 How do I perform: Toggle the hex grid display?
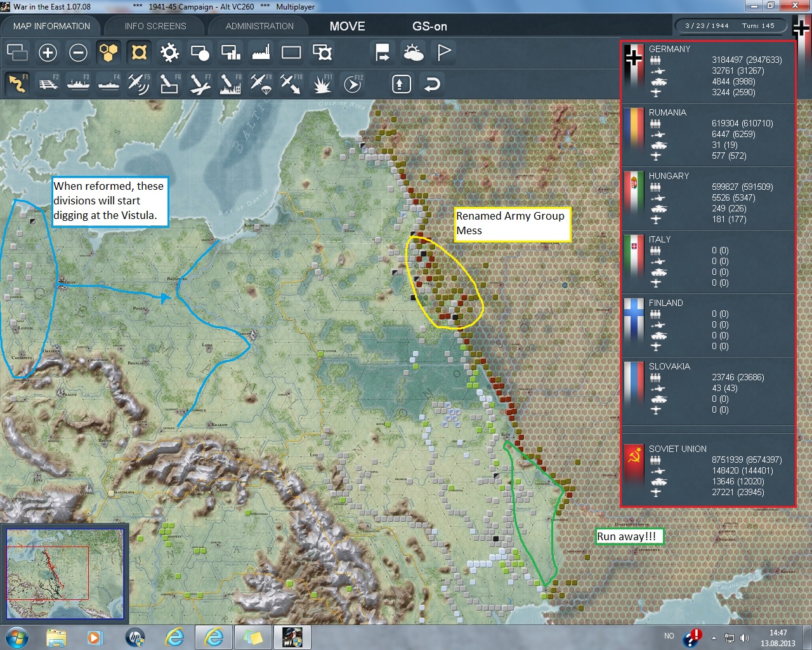(x=108, y=53)
